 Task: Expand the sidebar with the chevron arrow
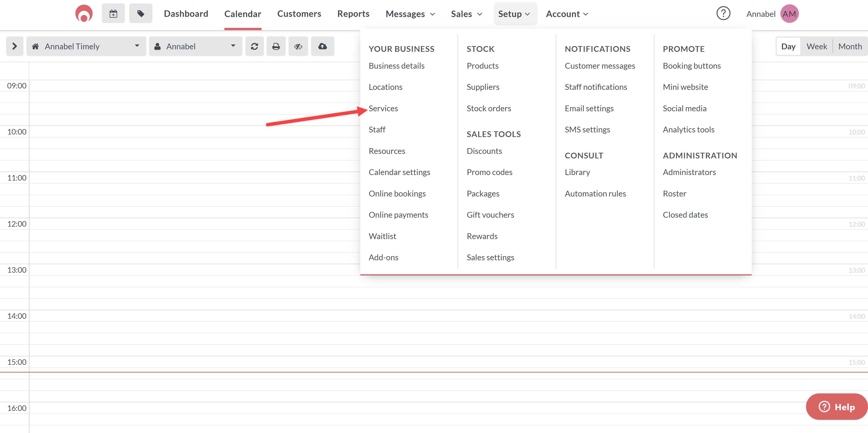tap(15, 46)
